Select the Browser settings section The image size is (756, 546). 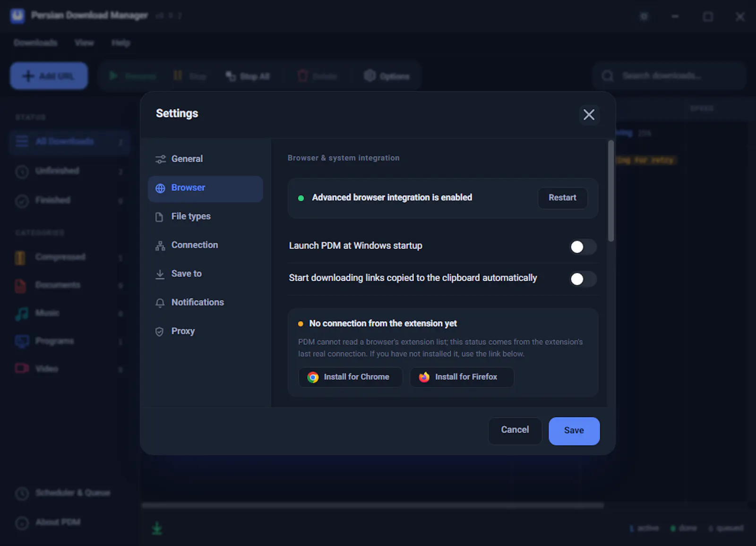click(205, 188)
